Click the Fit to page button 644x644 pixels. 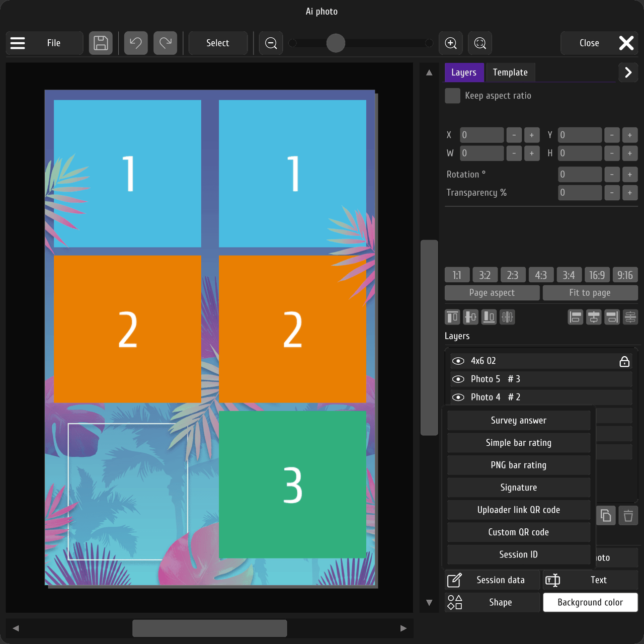pos(590,293)
